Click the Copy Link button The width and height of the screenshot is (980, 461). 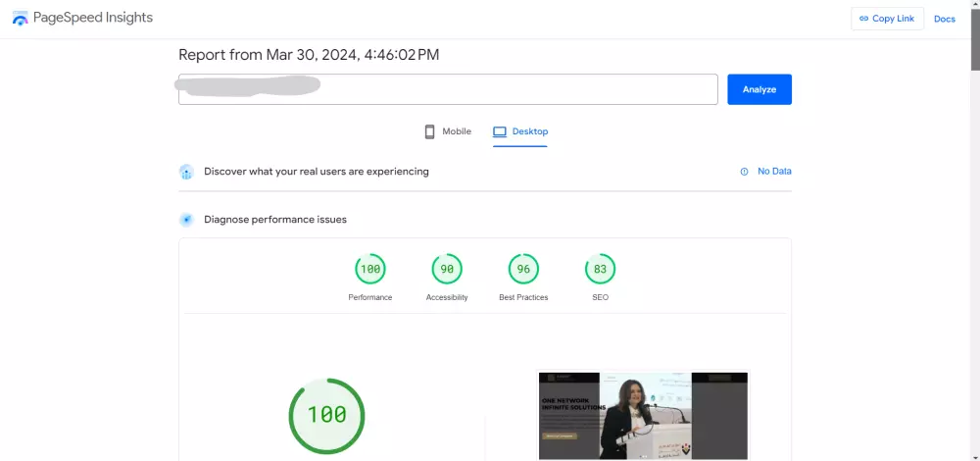pyautogui.click(x=887, y=19)
